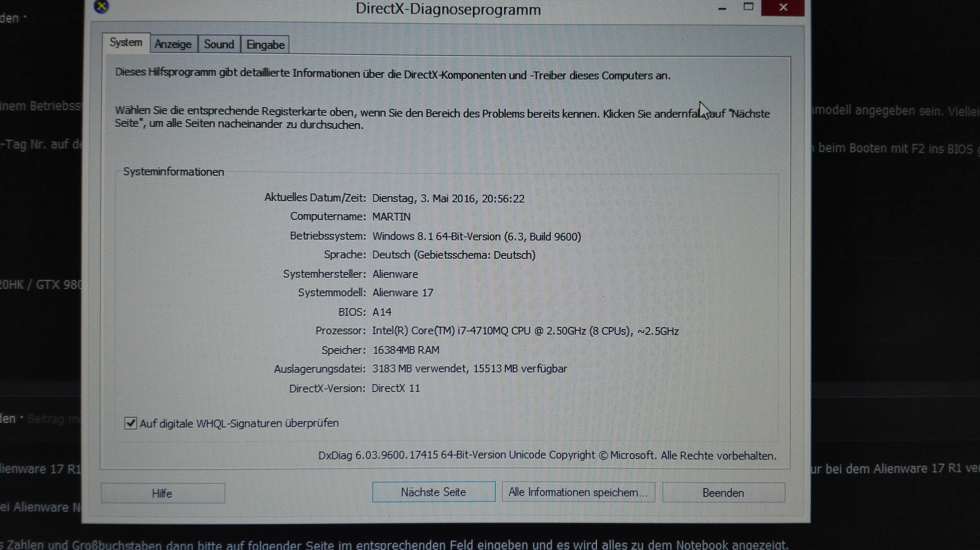The image size is (980, 550).
Task: Click the DirectX 11 version text
Action: coord(396,388)
